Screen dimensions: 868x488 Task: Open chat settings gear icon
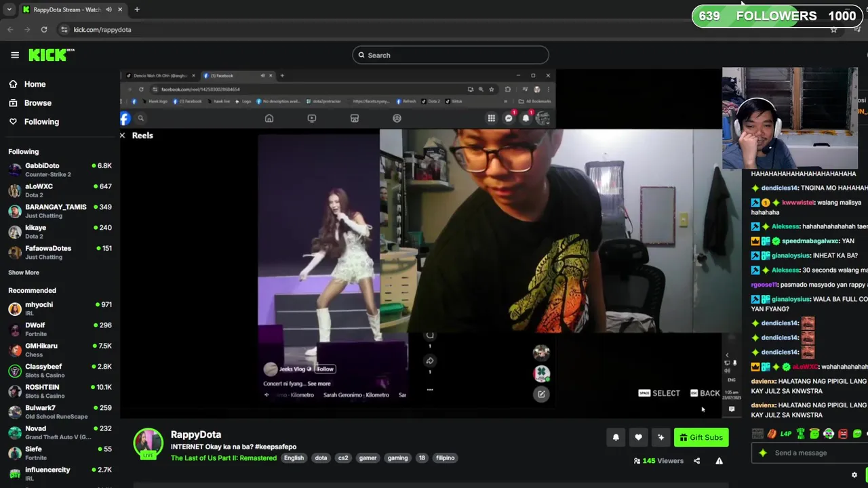[854, 474]
